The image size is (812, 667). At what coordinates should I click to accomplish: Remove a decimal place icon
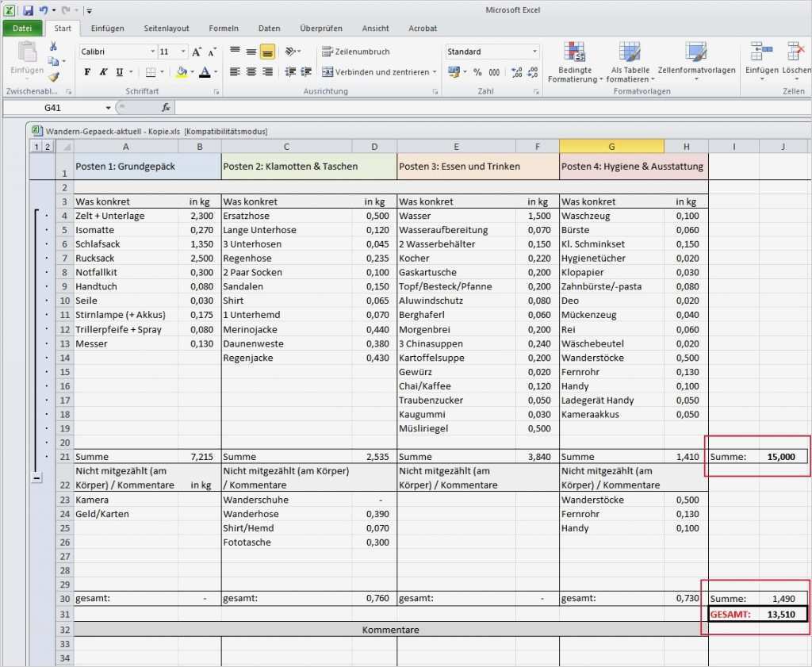pyautogui.click(x=533, y=72)
